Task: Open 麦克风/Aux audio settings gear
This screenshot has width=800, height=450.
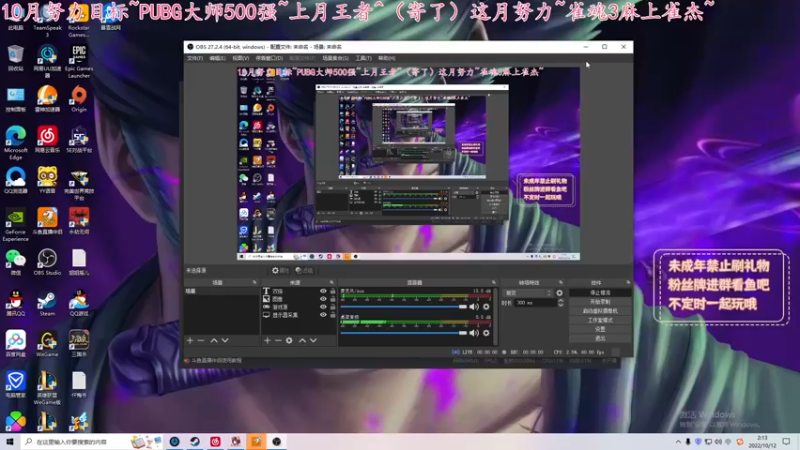Action: coord(486,307)
